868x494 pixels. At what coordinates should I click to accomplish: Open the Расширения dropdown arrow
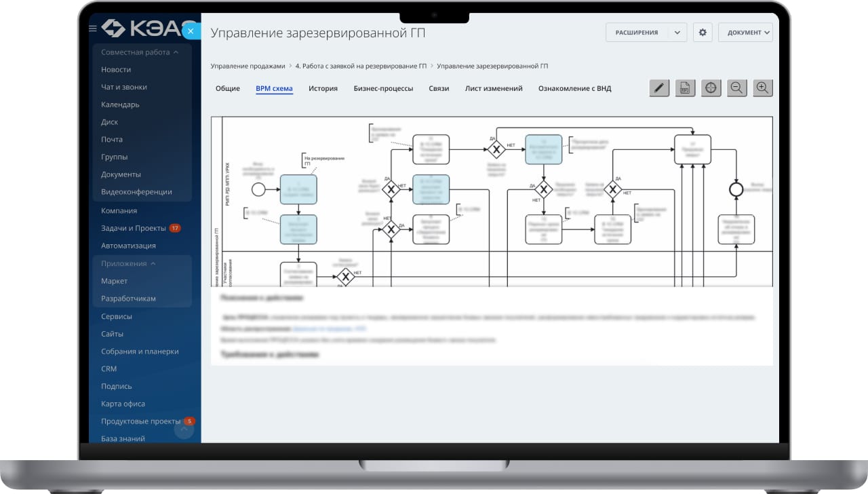coord(677,33)
